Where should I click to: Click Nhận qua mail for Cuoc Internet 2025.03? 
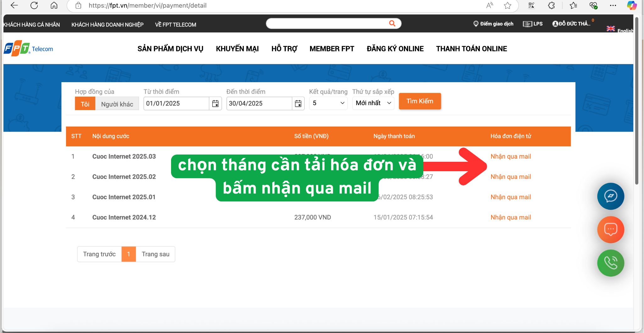coord(511,156)
